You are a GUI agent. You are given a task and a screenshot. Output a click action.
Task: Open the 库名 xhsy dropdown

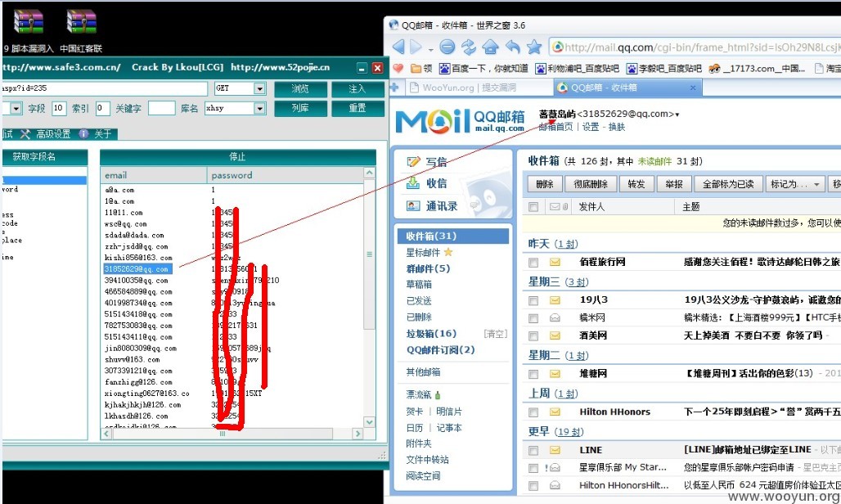click(x=259, y=108)
